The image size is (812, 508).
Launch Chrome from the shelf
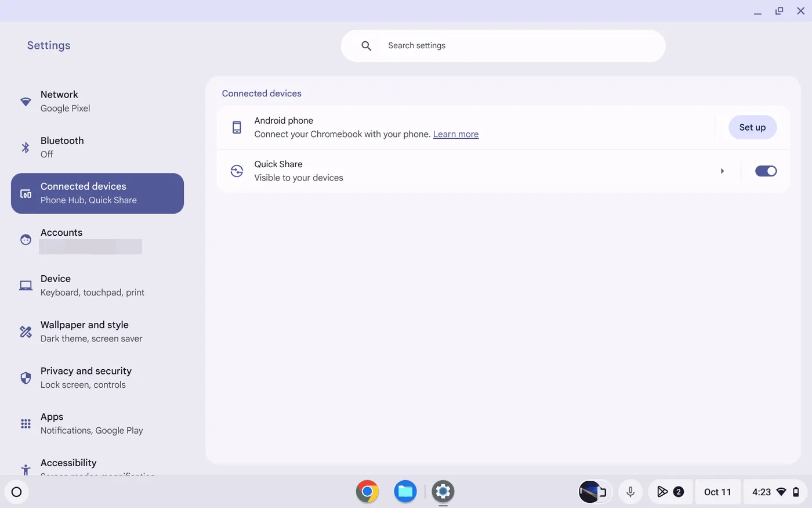(x=367, y=492)
